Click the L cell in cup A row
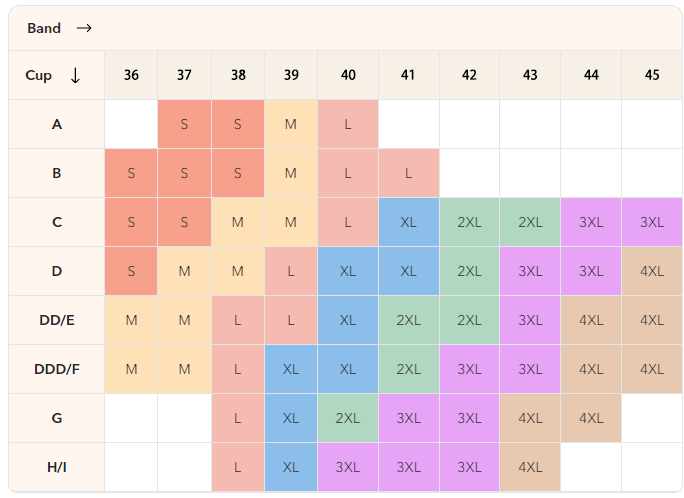This screenshot has width=684, height=498. point(348,124)
